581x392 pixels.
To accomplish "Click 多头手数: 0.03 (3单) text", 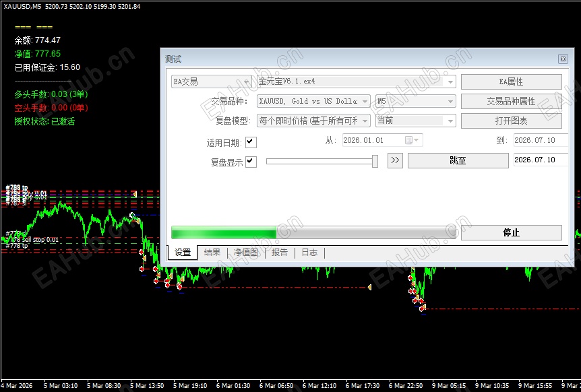I will tap(51, 94).
